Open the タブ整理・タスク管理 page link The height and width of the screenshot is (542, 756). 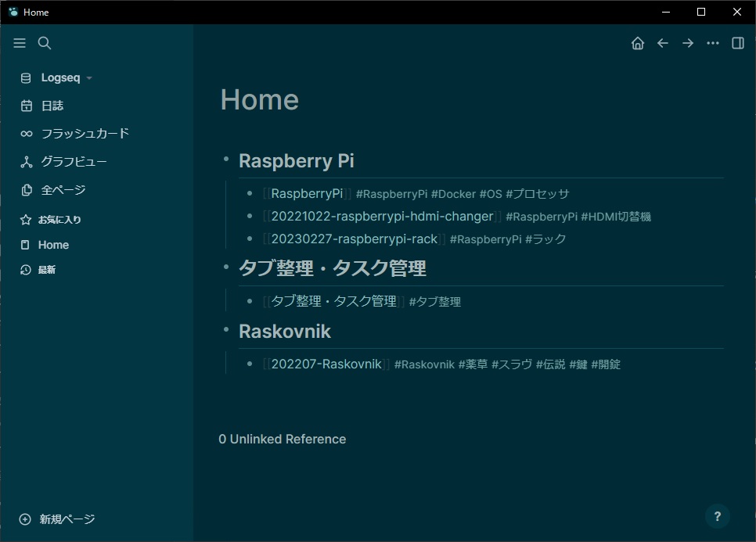(333, 302)
